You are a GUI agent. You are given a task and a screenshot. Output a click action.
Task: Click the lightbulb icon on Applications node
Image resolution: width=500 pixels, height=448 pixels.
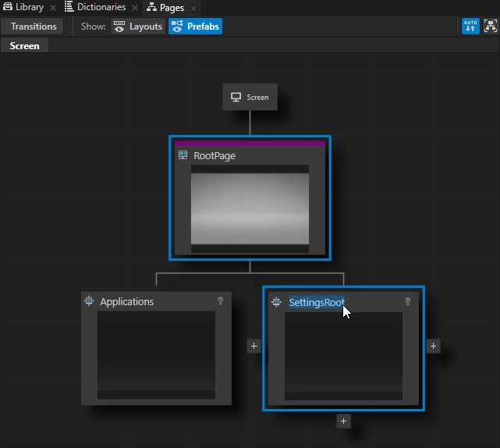[221, 301]
